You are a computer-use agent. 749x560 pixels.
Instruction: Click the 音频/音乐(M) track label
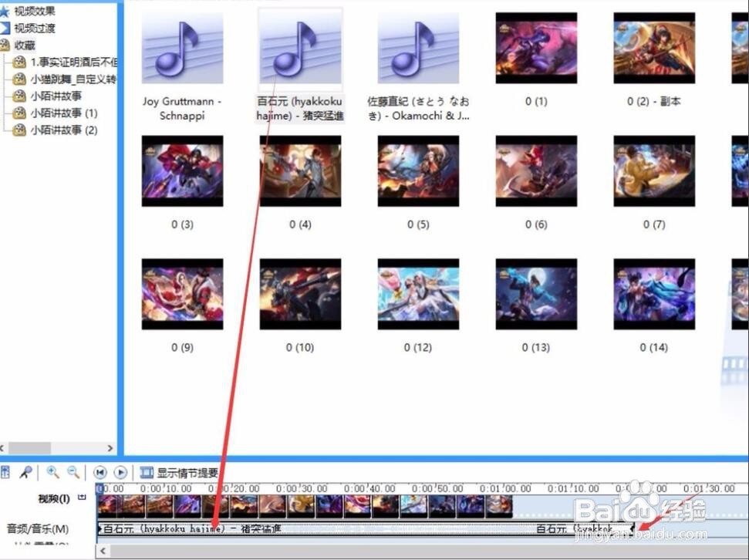click(37, 528)
